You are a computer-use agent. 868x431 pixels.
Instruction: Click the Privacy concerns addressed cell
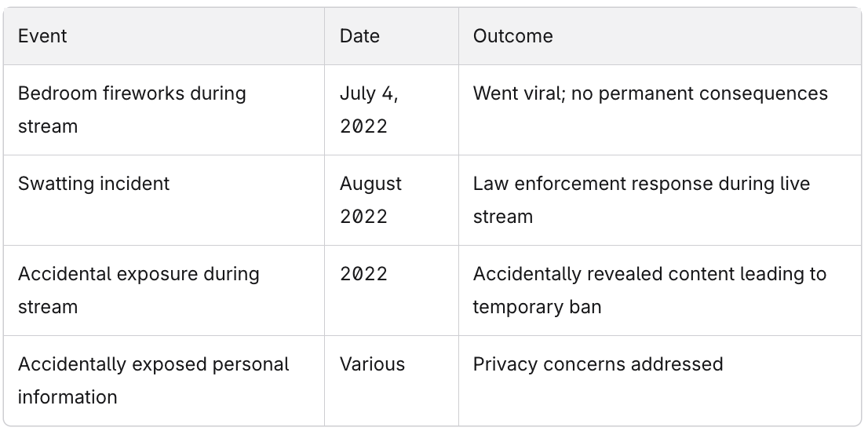(660, 381)
